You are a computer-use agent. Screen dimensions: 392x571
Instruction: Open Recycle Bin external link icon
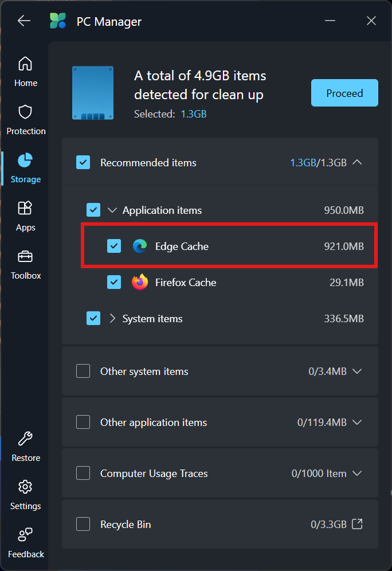pos(357,524)
